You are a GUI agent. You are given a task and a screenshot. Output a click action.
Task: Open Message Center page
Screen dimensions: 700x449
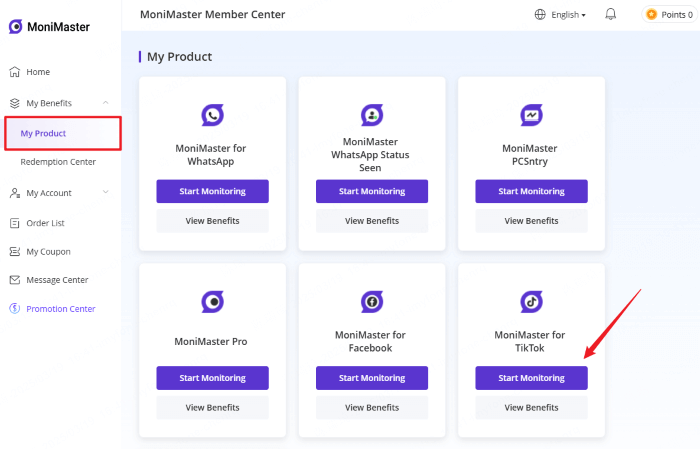pos(57,280)
